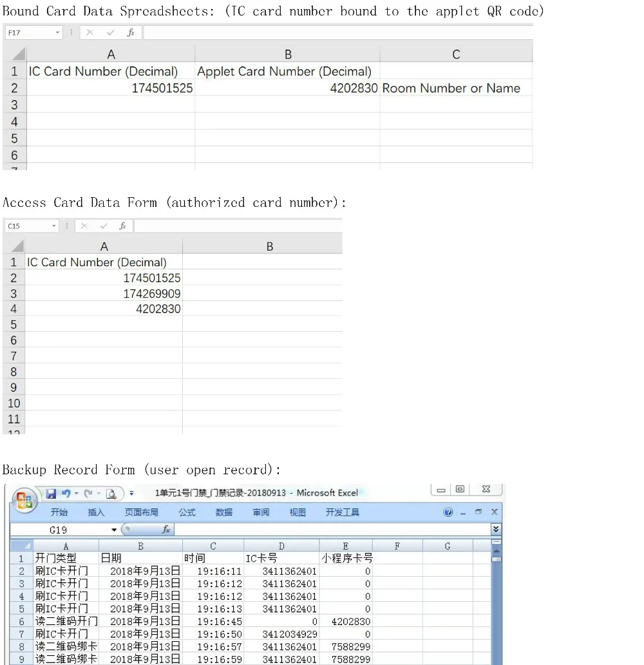
Task: Click the fx insert function button beside G19
Action: point(166,529)
